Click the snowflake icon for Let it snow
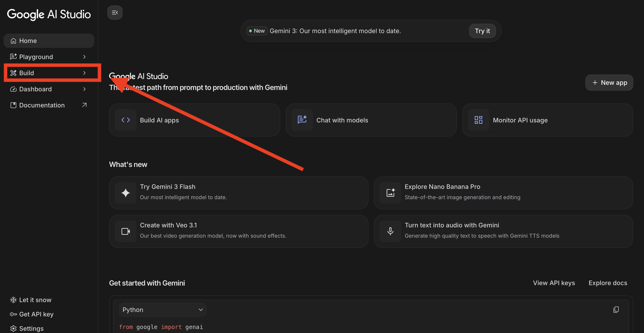This screenshot has width=644, height=333. pyautogui.click(x=13, y=300)
